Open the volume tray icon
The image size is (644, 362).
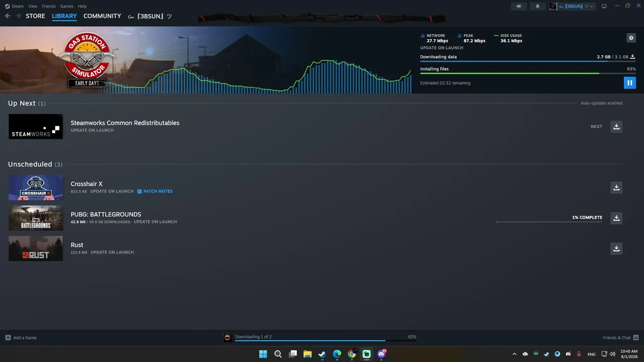tap(612, 354)
